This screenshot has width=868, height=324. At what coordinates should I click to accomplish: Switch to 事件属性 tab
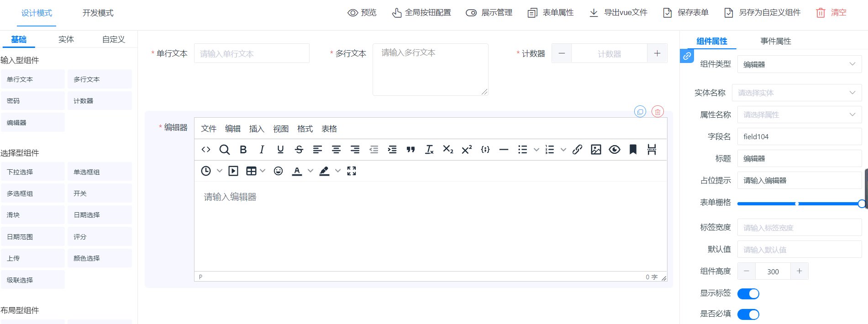(x=776, y=41)
